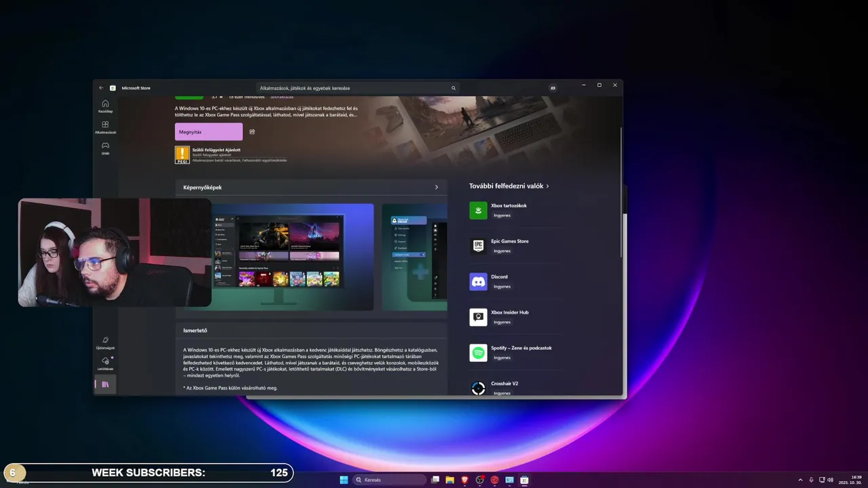This screenshot has width=868, height=488.
Task: Go back with the Store back arrow
Action: [101, 87]
